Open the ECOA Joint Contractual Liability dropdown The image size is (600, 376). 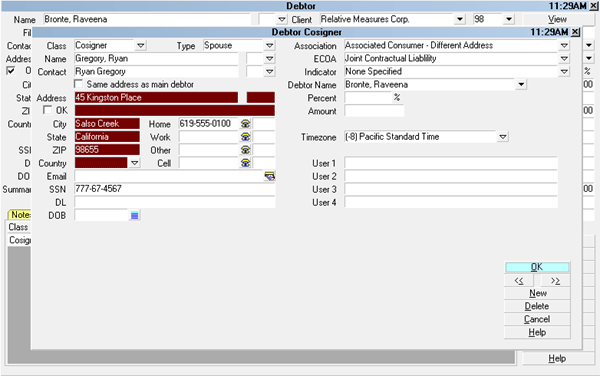tap(564, 59)
